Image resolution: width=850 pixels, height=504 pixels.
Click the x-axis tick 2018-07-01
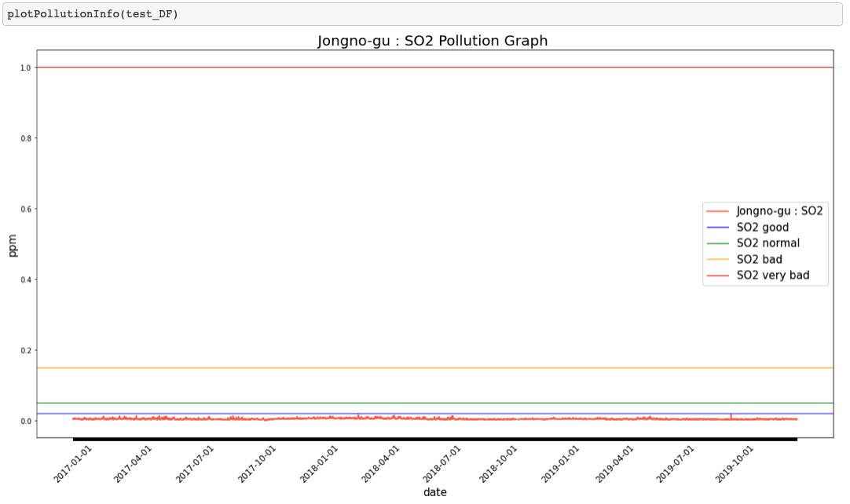[441, 465]
